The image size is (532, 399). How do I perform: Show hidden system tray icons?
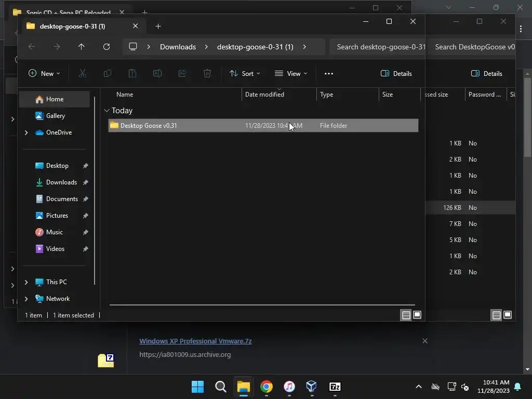pyautogui.click(x=419, y=387)
